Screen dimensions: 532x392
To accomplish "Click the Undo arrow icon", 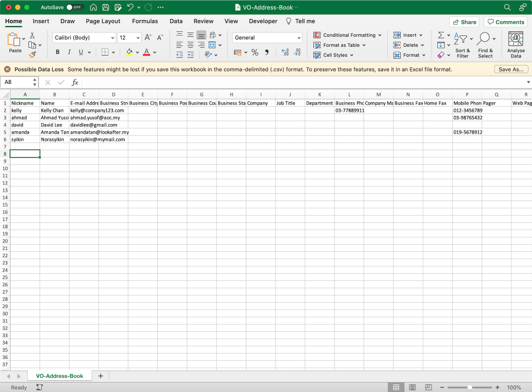I will pyautogui.click(x=131, y=8).
